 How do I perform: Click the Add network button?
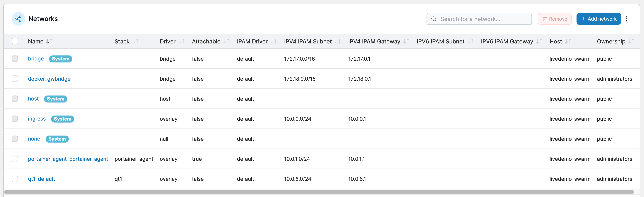(x=599, y=19)
